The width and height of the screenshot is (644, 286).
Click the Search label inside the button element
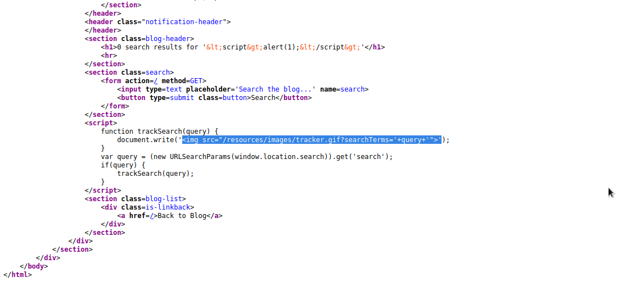click(x=263, y=98)
